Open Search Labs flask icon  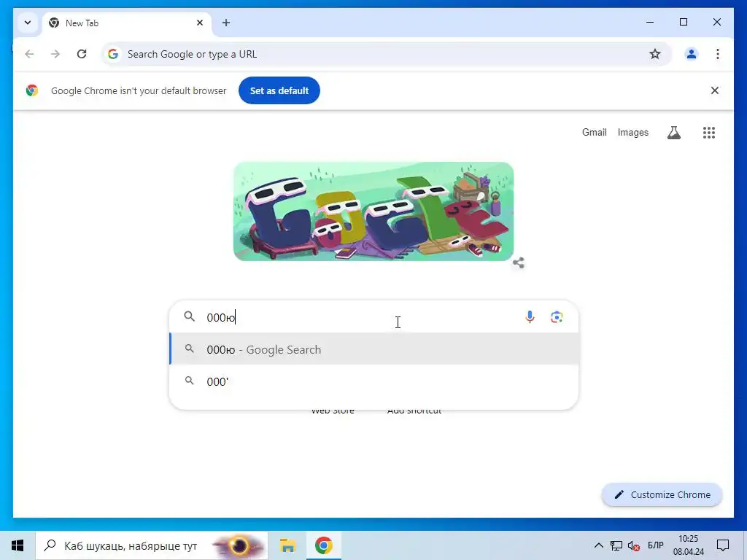tap(673, 133)
